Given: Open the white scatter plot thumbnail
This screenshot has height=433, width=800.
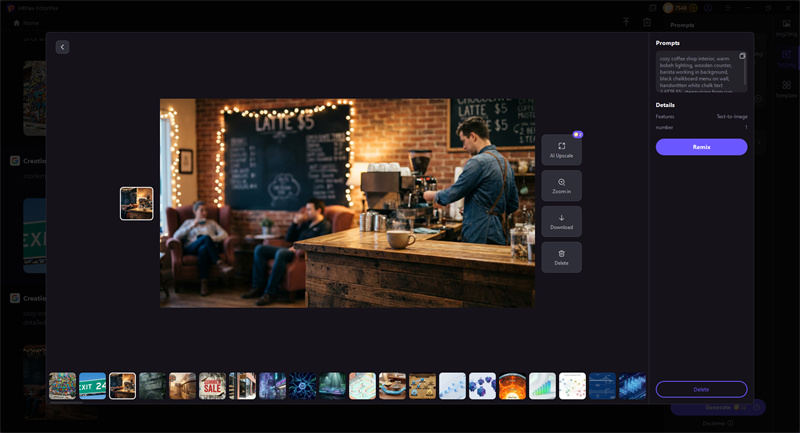Looking at the screenshot, I should coord(572,386).
